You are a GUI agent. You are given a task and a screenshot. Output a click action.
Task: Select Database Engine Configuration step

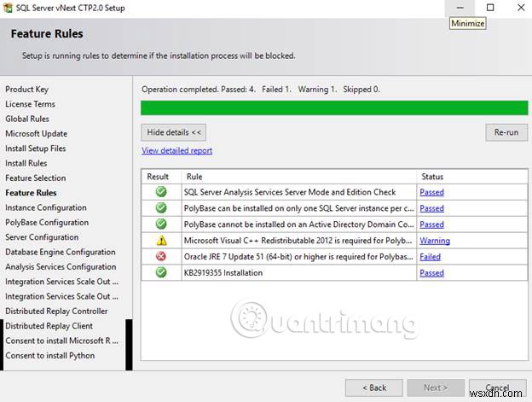[x=61, y=252]
